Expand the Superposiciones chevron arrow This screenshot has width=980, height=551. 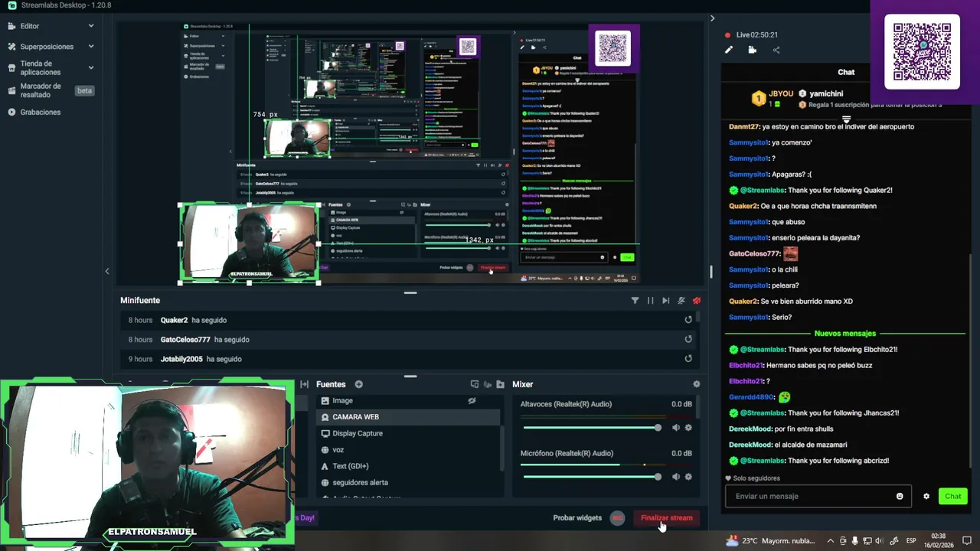pyautogui.click(x=91, y=47)
